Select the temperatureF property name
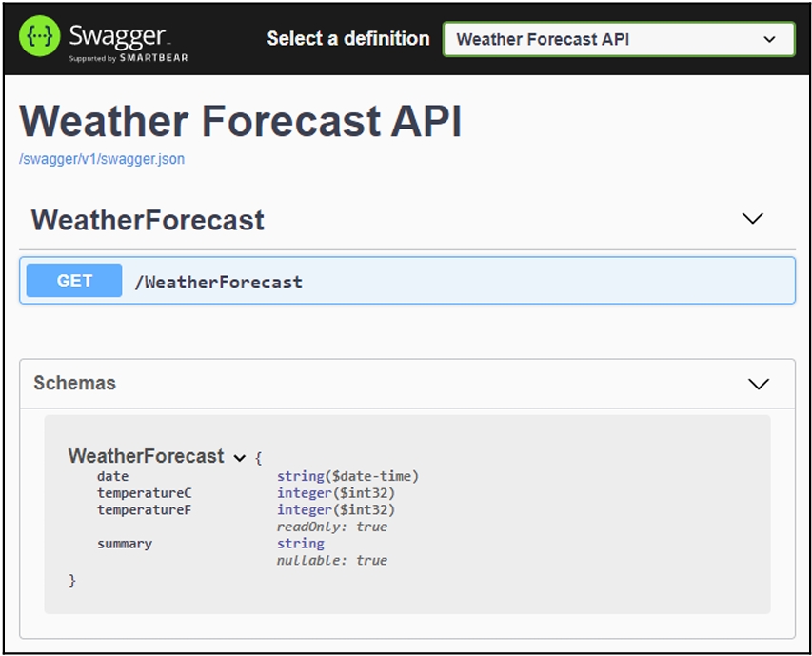812x656 pixels. 144,510
